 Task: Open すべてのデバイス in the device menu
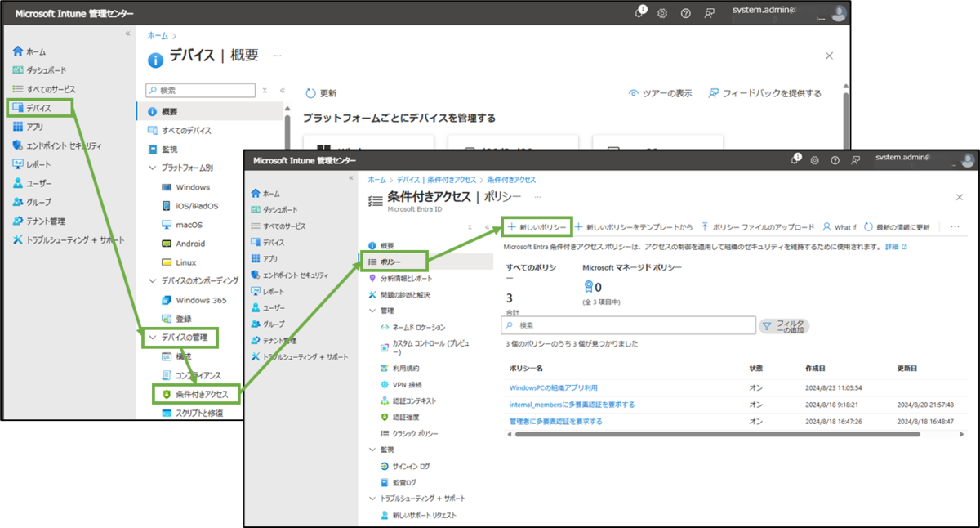coord(179,131)
